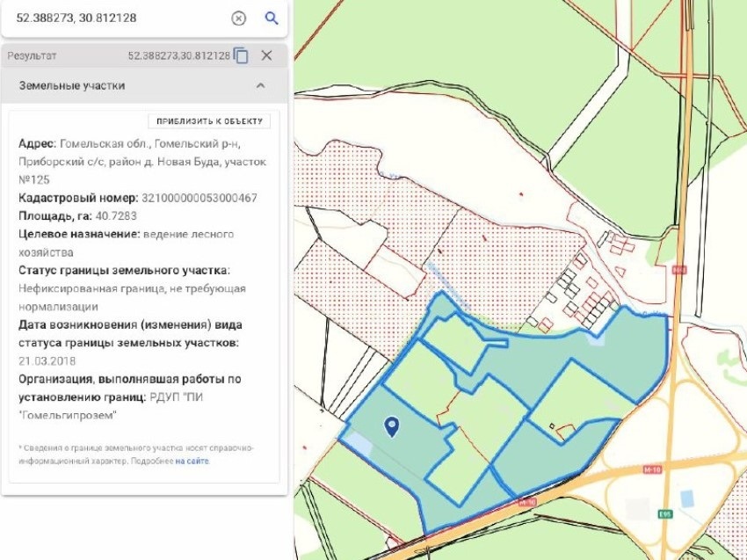Select cadastral number 321000000053000467
Image resolution: width=747 pixels, height=560 pixels.
pyautogui.click(x=199, y=198)
